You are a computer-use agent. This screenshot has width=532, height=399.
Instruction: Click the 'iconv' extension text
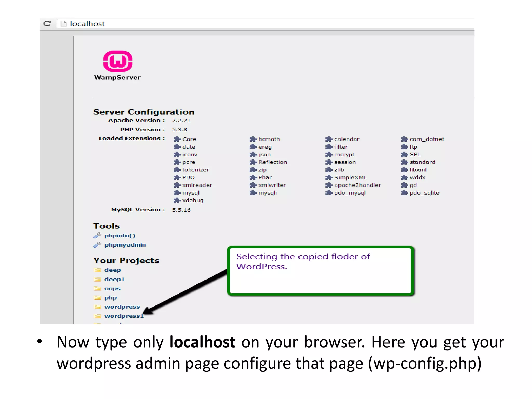click(190, 155)
